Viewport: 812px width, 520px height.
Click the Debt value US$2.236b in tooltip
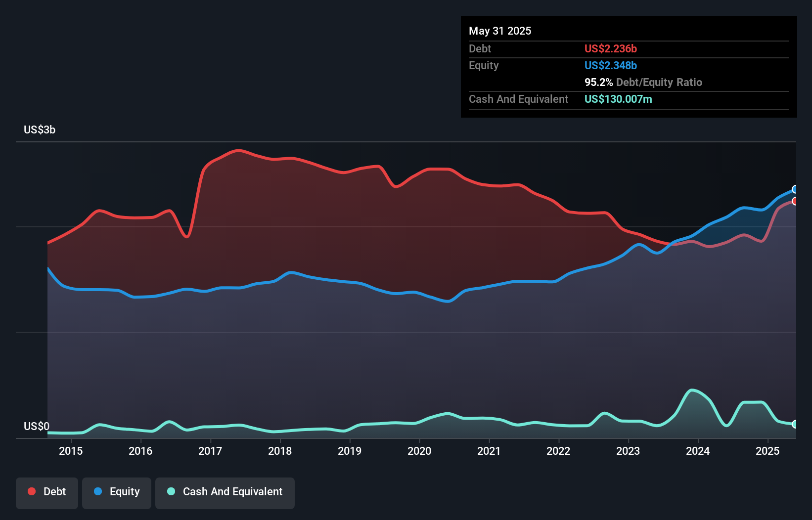coord(611,48)
